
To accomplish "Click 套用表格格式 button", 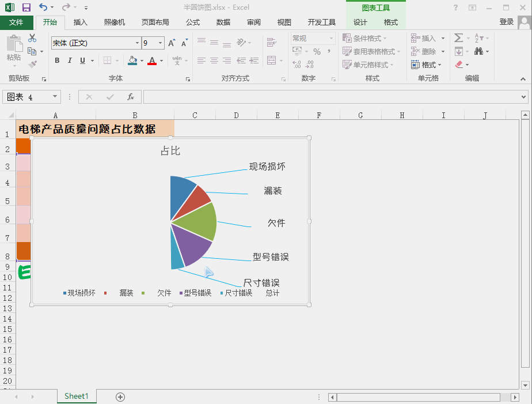I will click(371, 51).
